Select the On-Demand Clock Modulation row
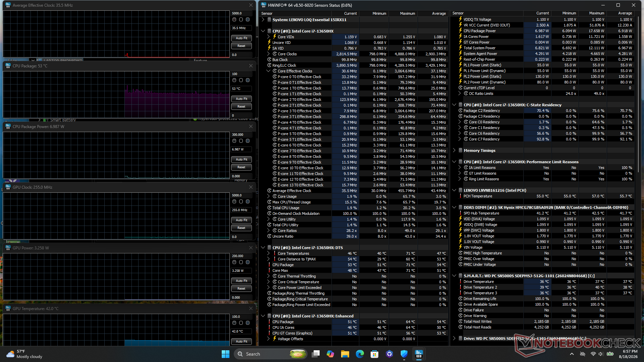 [354, 214]
